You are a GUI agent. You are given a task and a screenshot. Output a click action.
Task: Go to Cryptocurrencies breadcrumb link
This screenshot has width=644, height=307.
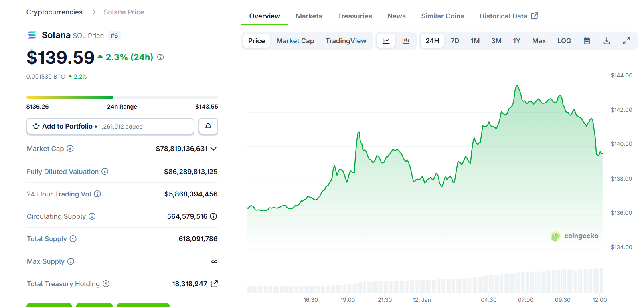point(55,12)
